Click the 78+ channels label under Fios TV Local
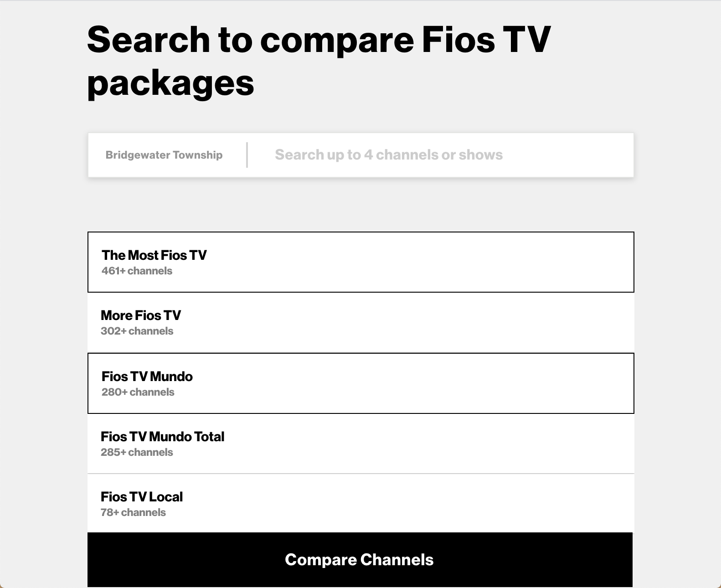 tap(134, 512)
